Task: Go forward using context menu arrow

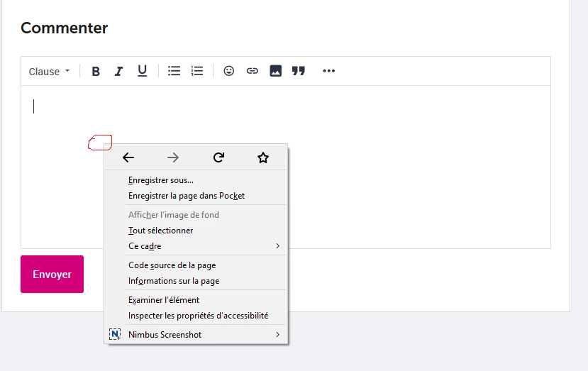Action: [173, 157]
